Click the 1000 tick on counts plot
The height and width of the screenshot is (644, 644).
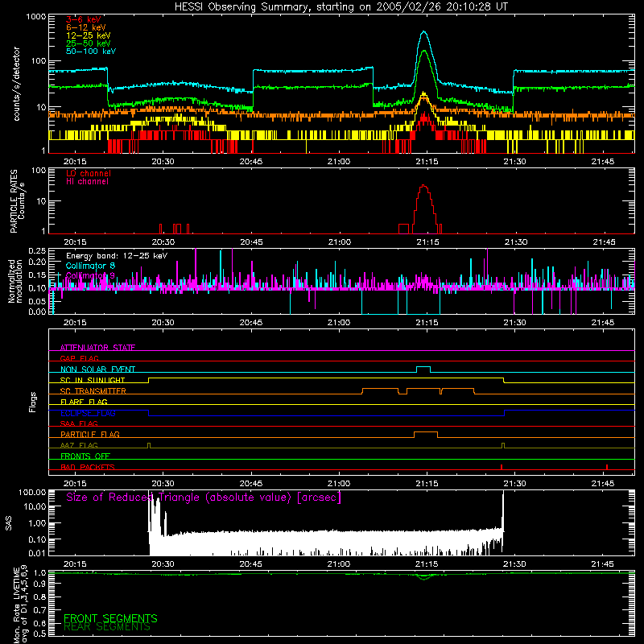(36, 17)
